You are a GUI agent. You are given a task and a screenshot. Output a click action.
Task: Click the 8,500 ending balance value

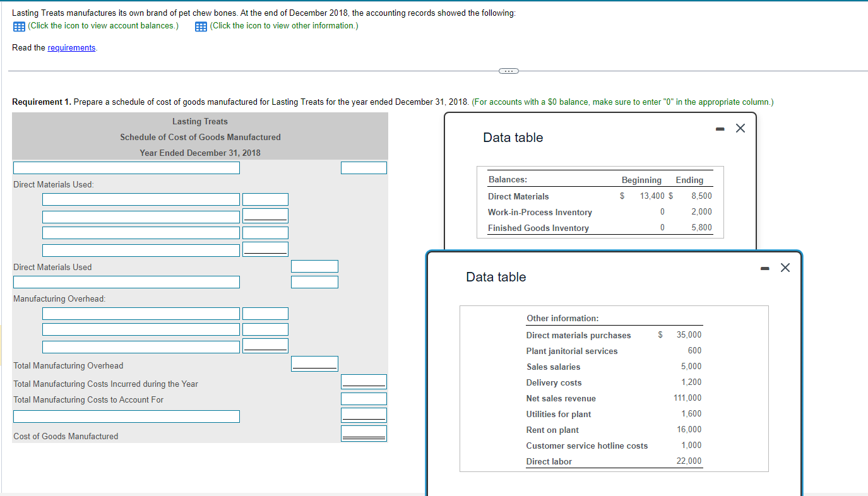click(x=701, y=196)
